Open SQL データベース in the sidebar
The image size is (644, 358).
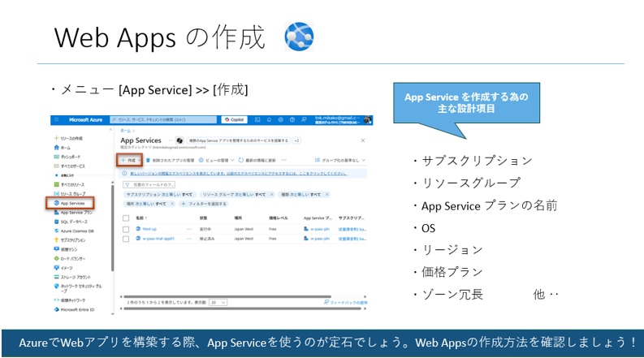(71, 222)
